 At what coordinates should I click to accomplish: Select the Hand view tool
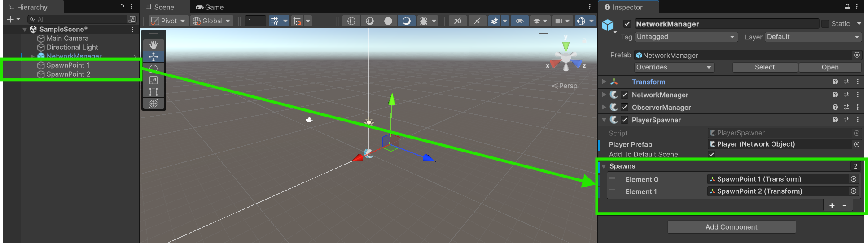pyautogui.click(x=153, y=45)
